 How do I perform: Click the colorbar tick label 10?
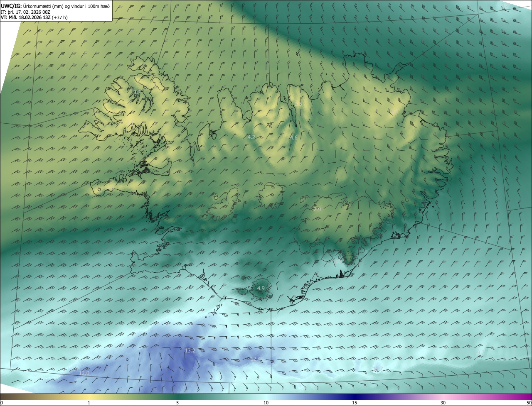266,403
